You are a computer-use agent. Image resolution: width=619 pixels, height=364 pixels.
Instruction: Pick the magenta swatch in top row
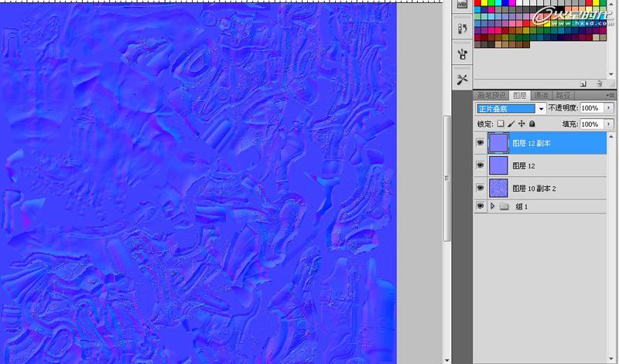pyautogui.click(x=512, y=3)
